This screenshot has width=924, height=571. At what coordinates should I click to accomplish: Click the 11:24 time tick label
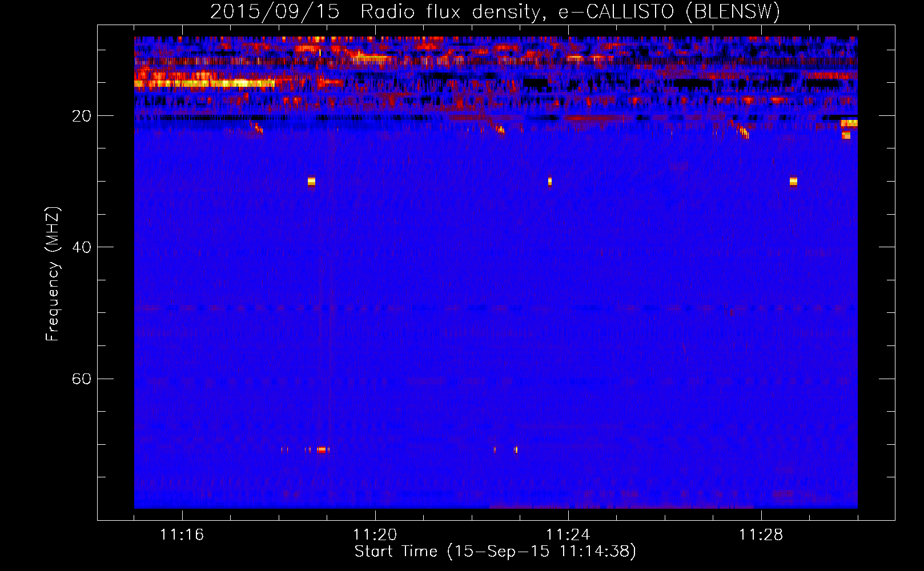coord(568,534)
